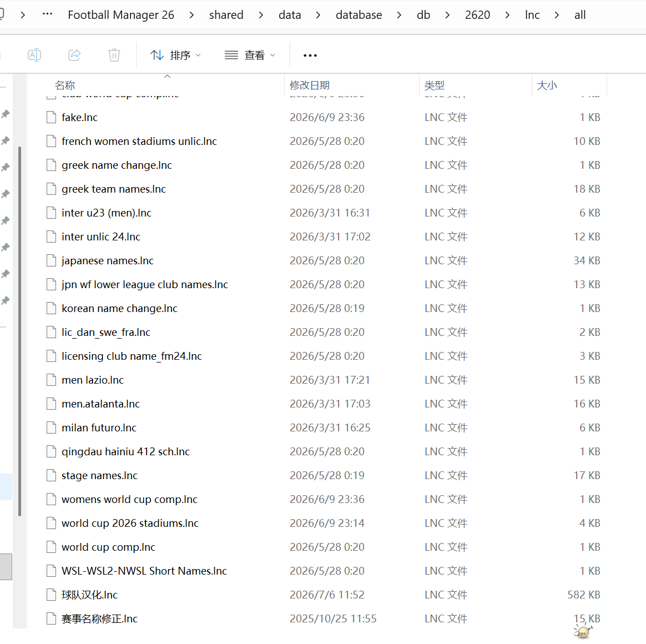Click the Share toolbar icon
This screenshot has width=646, height=644.
pyautogui.click(x=74, y=55)
